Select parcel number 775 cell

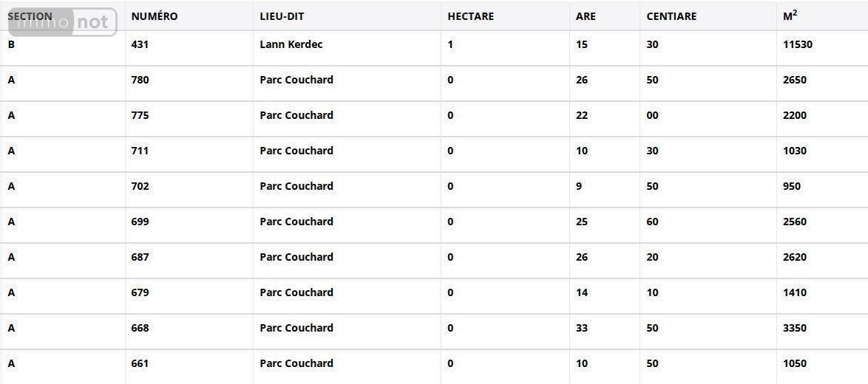click(x=140, y=115)
